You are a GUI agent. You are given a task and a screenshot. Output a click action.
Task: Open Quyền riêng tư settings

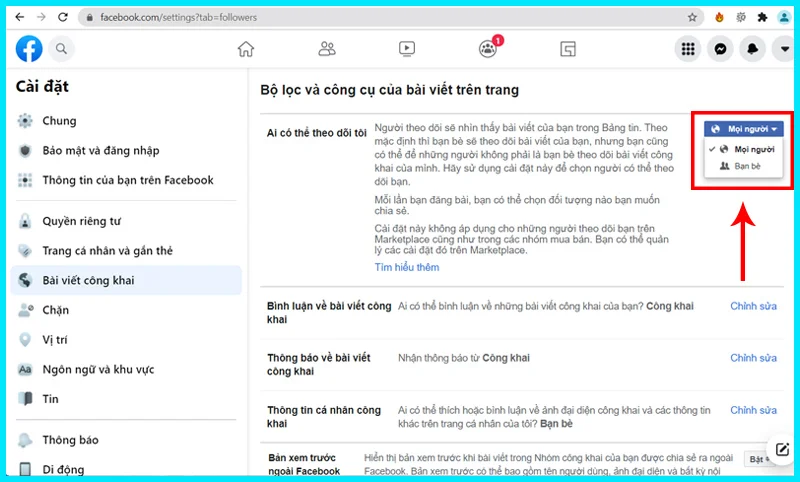coord(126,221)
